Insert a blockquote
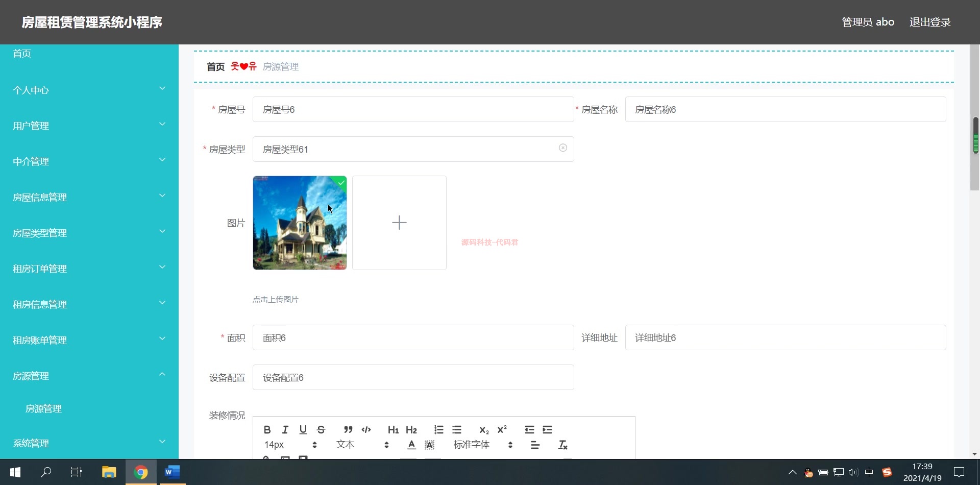Viewport: 980px width, 485px height. coord(348,430)
